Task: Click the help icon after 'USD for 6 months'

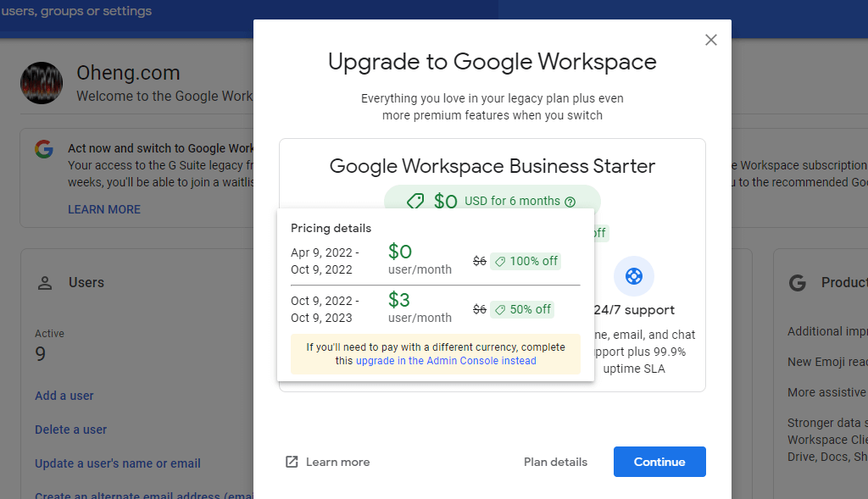Action: tap(570, 202)
